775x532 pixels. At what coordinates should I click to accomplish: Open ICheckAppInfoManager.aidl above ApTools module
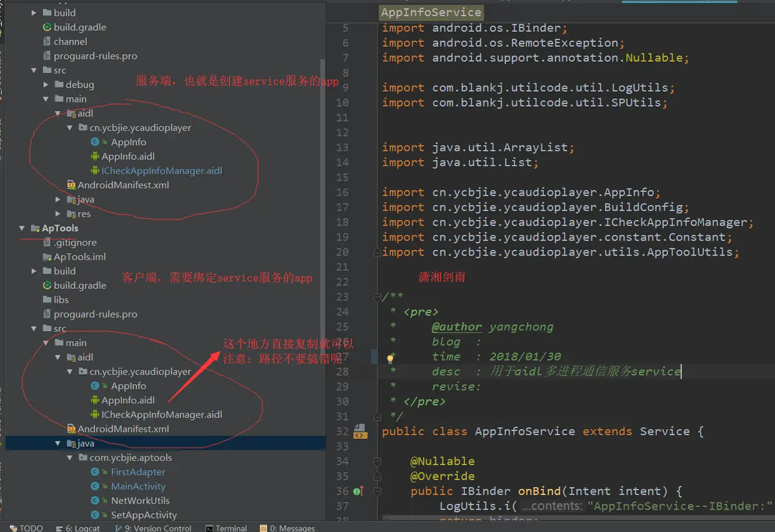162,171
